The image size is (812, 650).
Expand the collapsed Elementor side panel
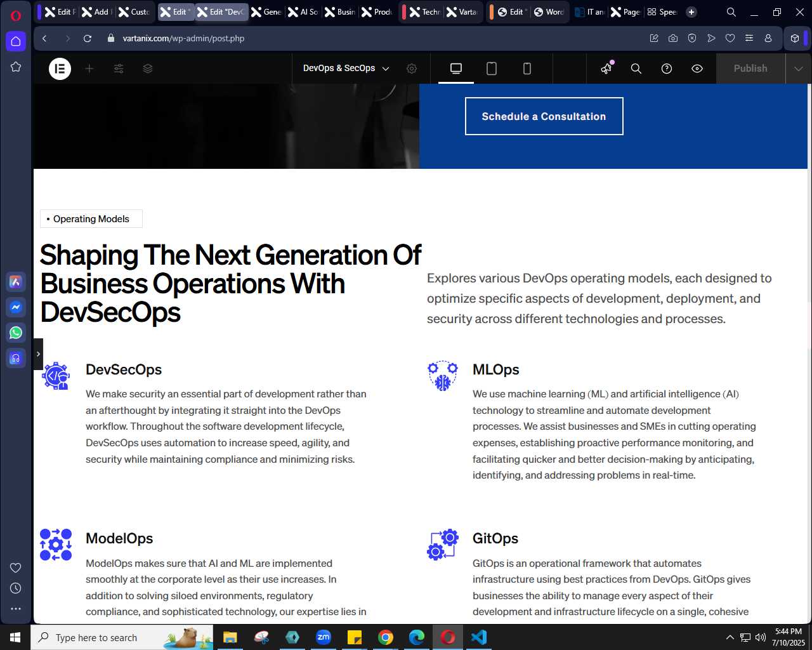point(38,354)
